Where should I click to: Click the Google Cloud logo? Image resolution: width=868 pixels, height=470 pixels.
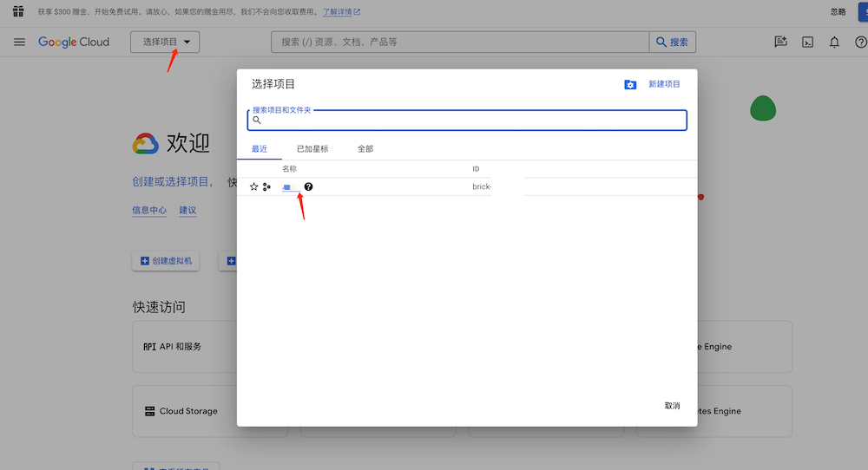(74, 42)
